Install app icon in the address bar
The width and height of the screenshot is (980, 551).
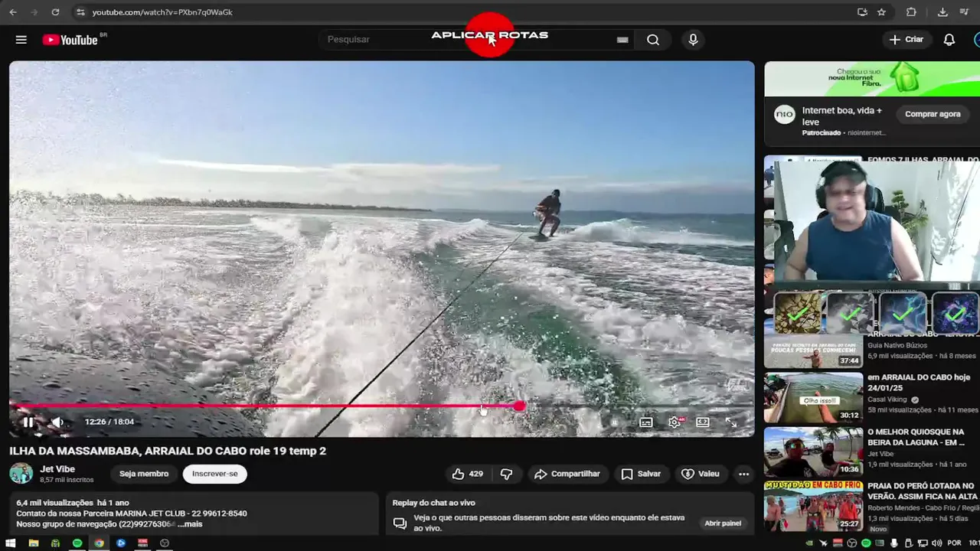coord(862,12)
